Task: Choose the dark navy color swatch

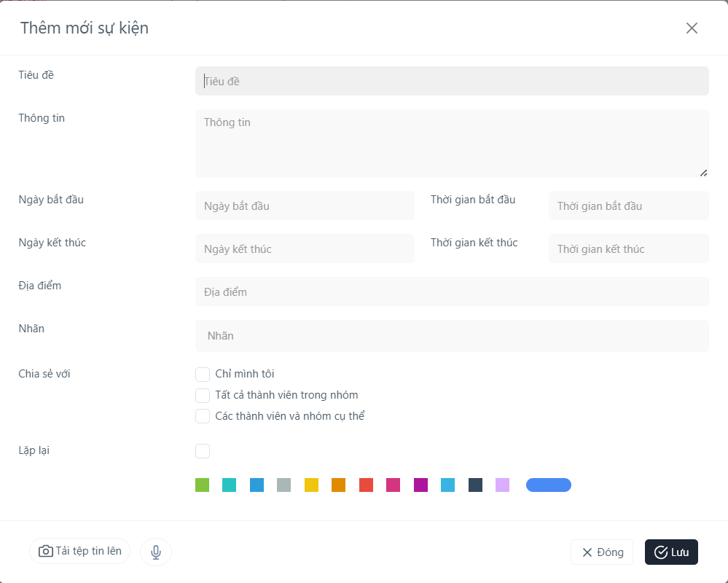Action: pyautogui.click(x=475, y=485)
